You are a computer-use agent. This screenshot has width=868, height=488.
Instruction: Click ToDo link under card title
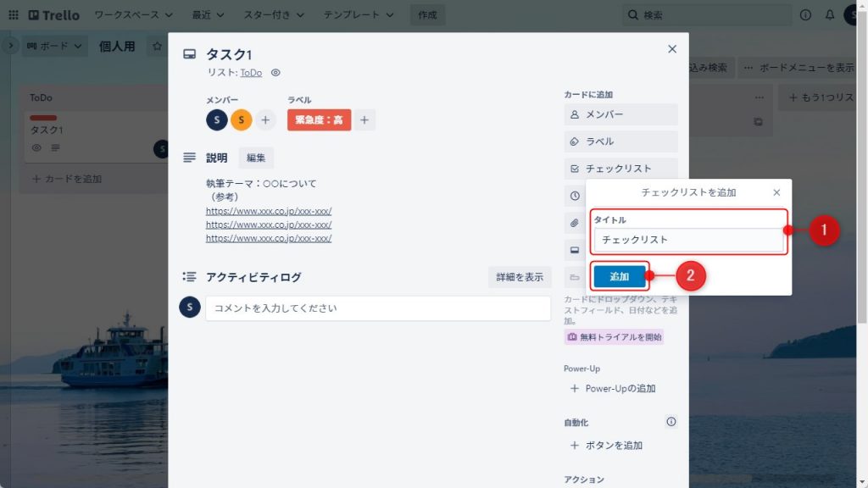pos(251,73)
